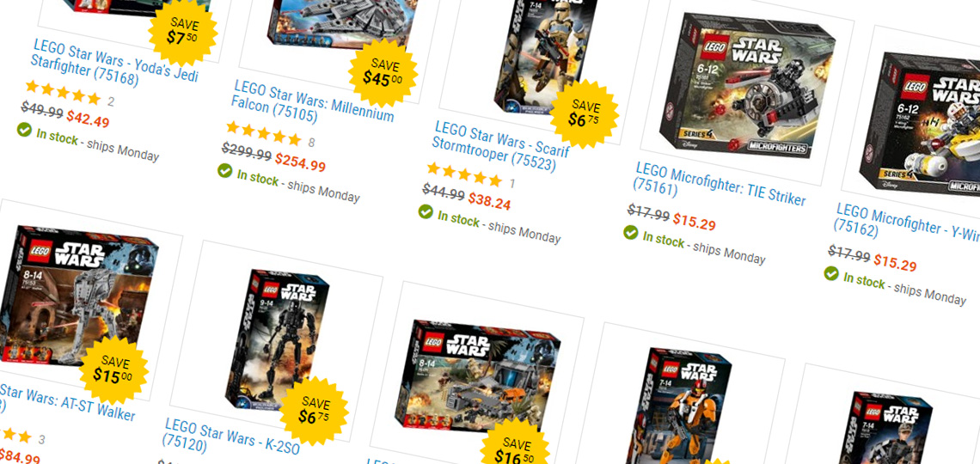Click the Y-Wing Microfighter box image
Screen dimensions: 980x464
[921, 126]
